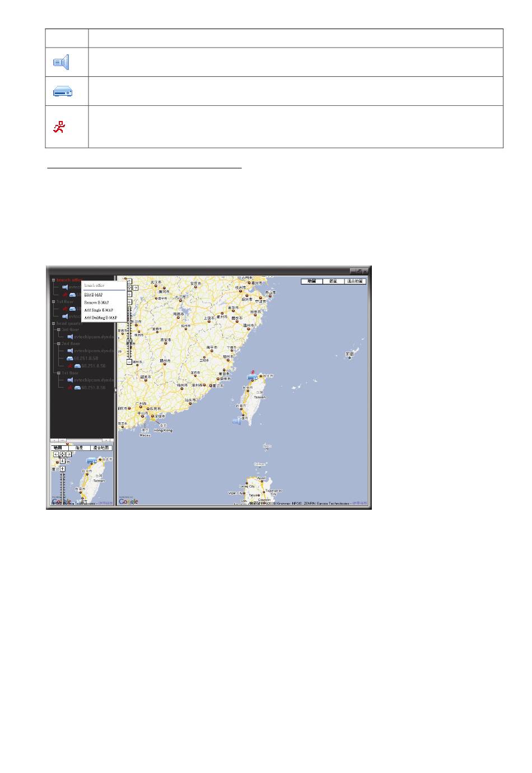532x773 pixels.
Task: Select the camera icon under 2nd floor
Action: 70,351
